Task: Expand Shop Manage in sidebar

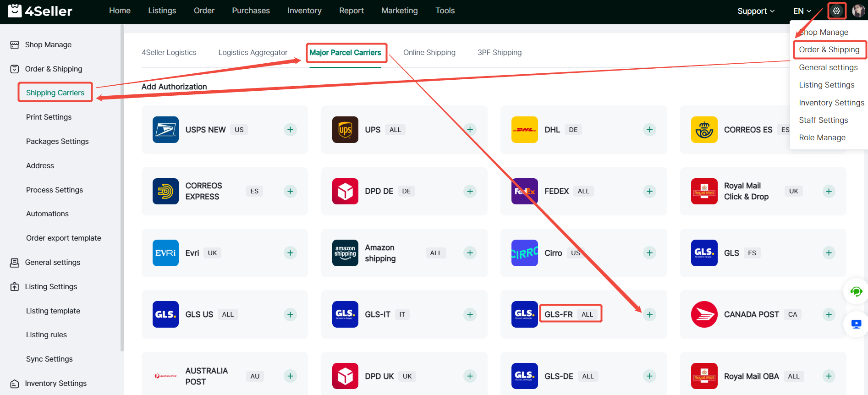Action: (x=48, y=44)
